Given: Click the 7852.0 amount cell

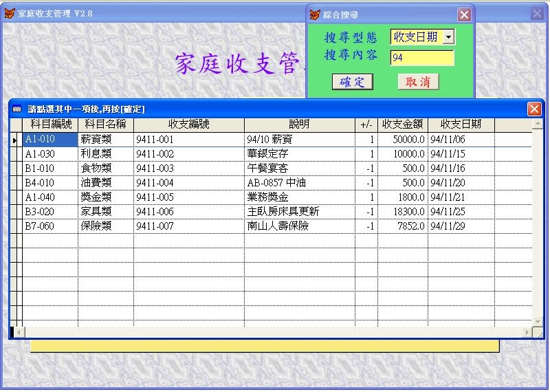Looking at the screenshot, I should pos(403,226).
